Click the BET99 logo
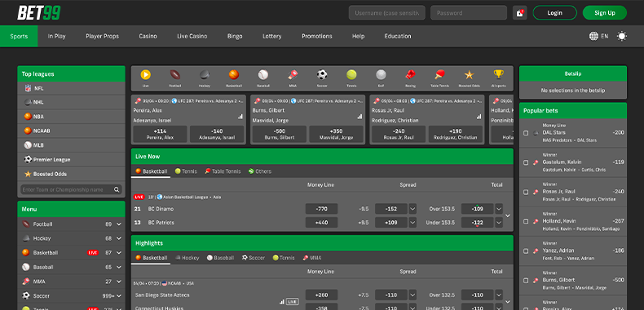 (x=38, y=13)
